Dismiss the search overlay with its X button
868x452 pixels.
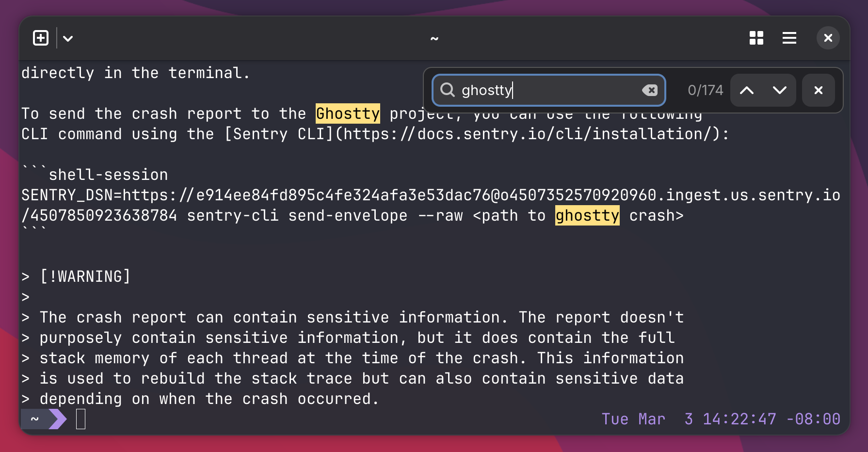point(819,90)
